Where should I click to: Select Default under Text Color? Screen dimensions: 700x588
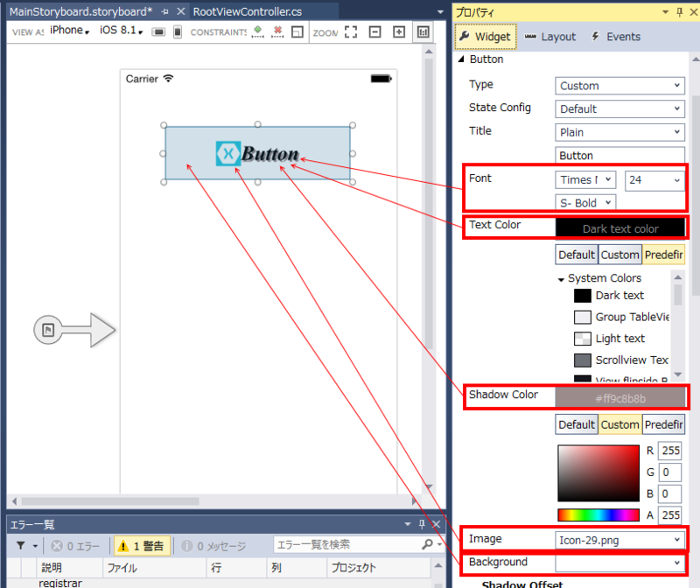pos(577,255)
